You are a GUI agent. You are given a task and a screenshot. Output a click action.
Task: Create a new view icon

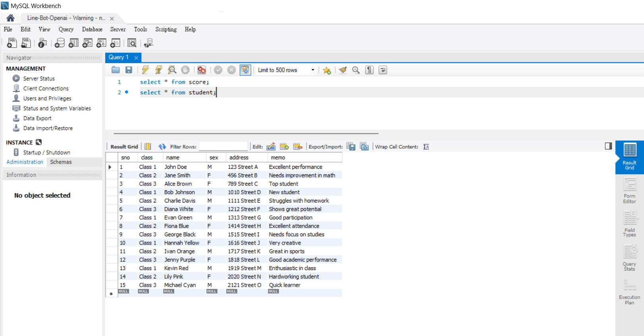(87, 43)
